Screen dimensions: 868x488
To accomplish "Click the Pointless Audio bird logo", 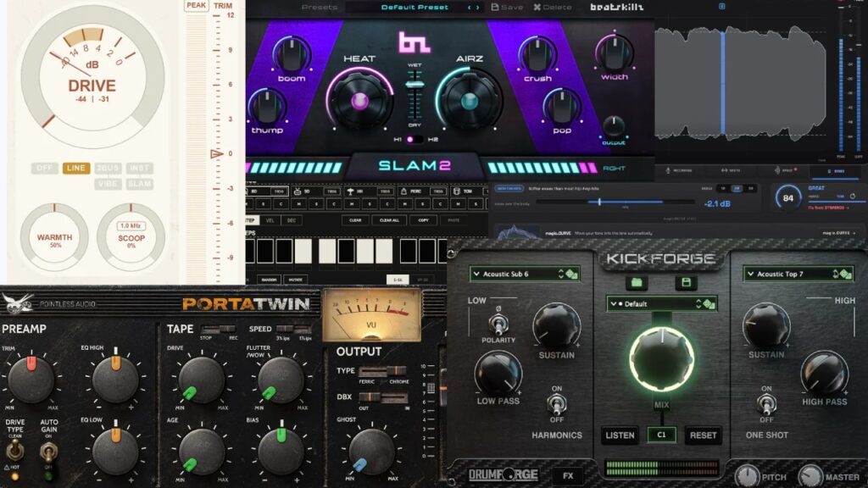I will point(17,303).
